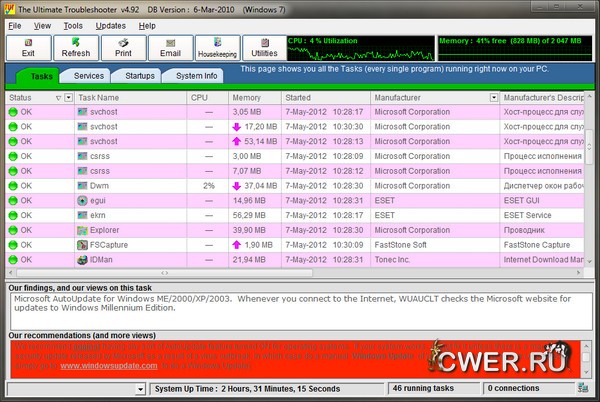
Task: Open the Manufacturer column filter dropdown
Action: click(493, 98)
